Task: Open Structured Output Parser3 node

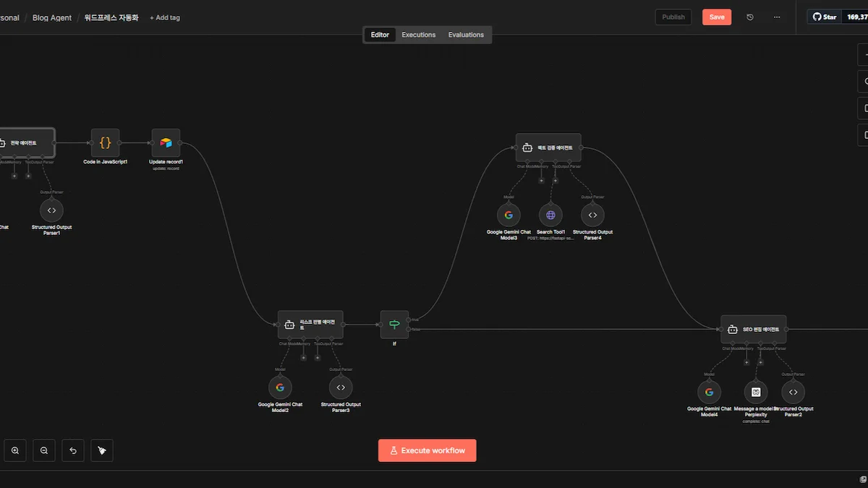Action: pos(341,387)
